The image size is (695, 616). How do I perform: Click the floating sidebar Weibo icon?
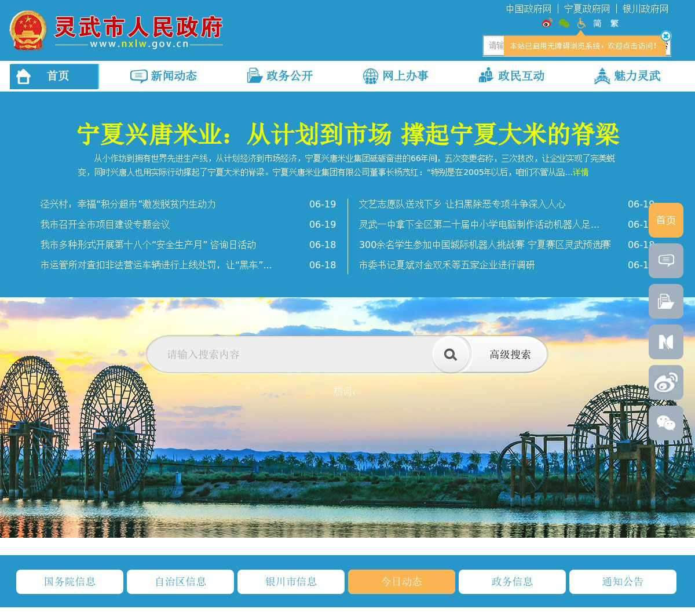(x=666, y=382)
